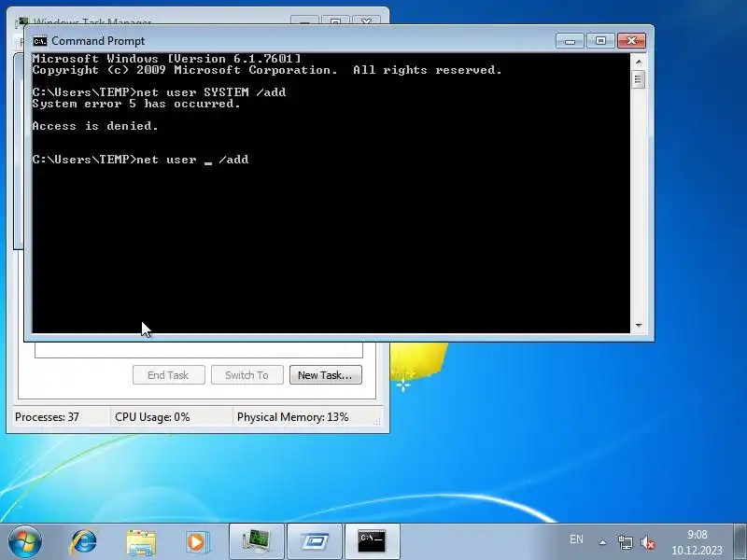
Task: Launch Internet Explorer from the taskbar
Action: 84,541
